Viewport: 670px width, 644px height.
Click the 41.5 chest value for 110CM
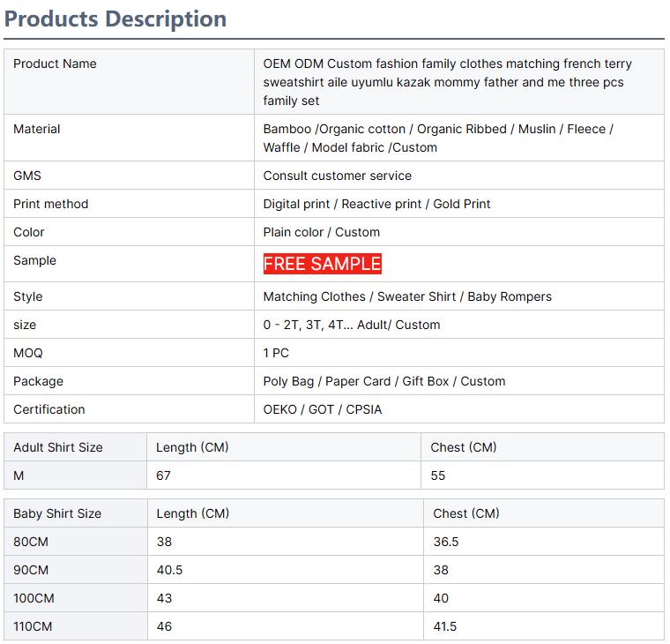click(x=444, y=626)
